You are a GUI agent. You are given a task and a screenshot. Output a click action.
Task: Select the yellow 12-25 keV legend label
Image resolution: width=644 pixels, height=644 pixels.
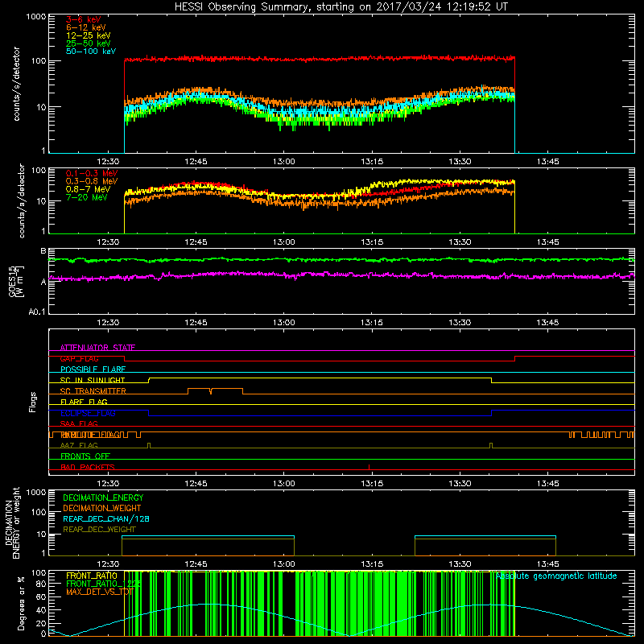coord(89,35)
